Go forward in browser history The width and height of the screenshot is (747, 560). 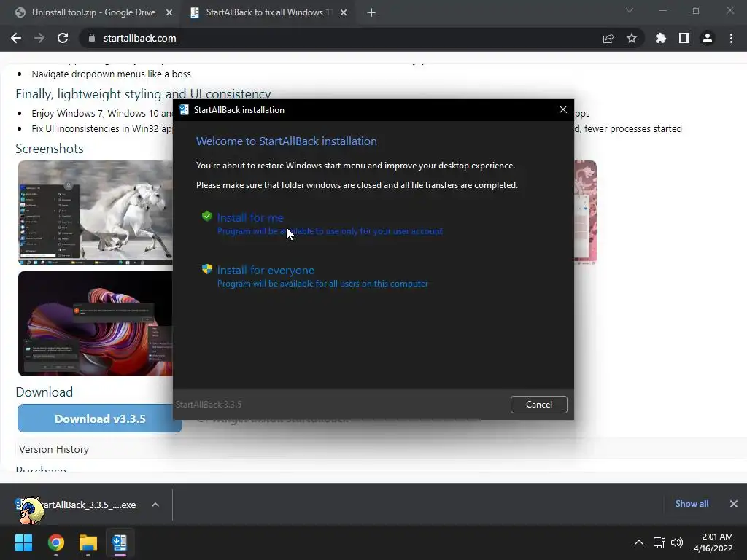[x=39, y=38]
